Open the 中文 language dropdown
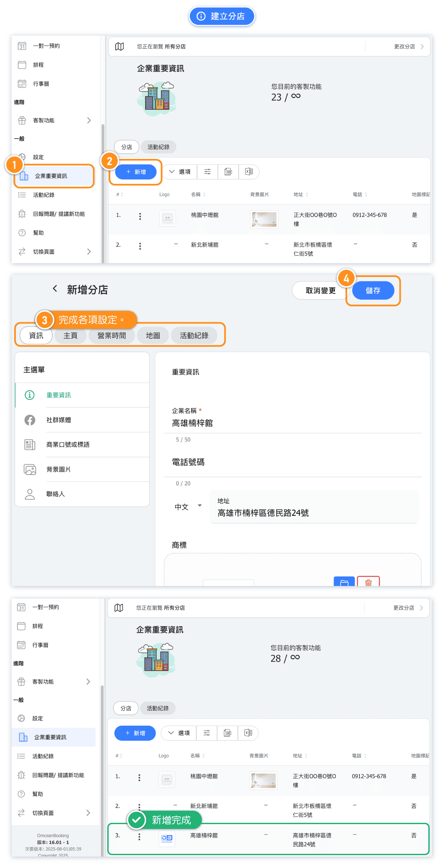Viewport: 444px width, 868px height. pyautogui.click(x=188, y=507)
